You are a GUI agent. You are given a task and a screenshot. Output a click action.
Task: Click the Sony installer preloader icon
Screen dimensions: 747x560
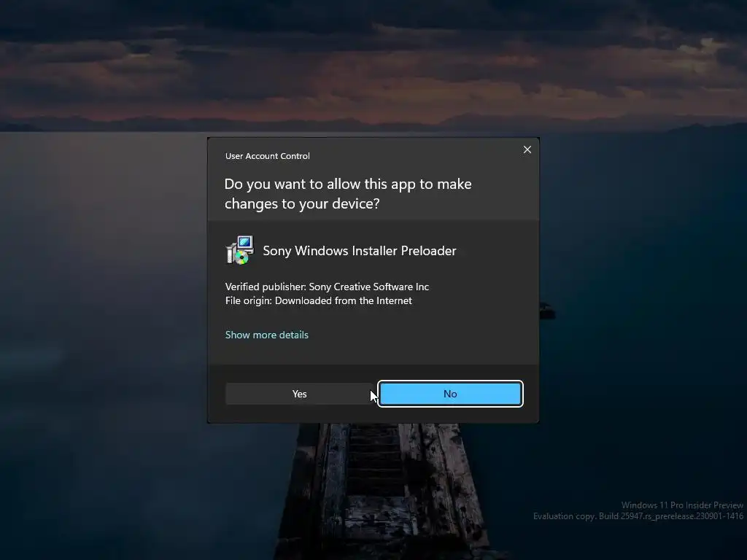[x=239, y=250]
